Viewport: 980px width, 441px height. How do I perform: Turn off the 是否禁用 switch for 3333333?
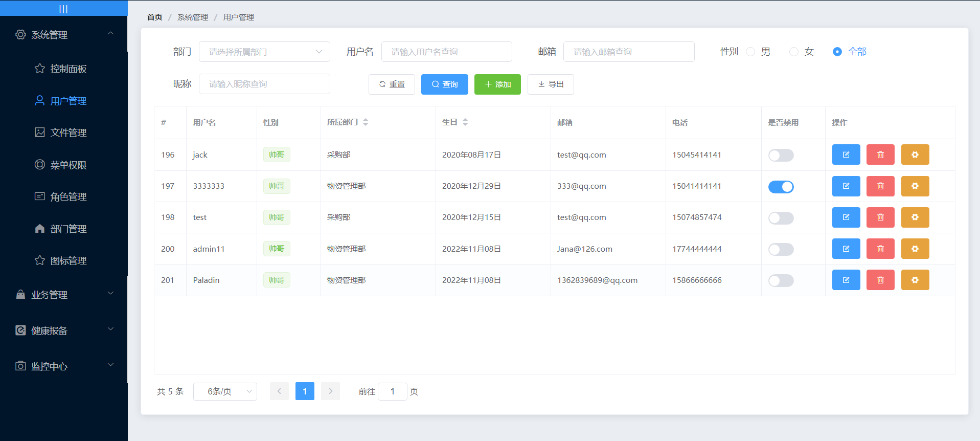tap(781, 187)
